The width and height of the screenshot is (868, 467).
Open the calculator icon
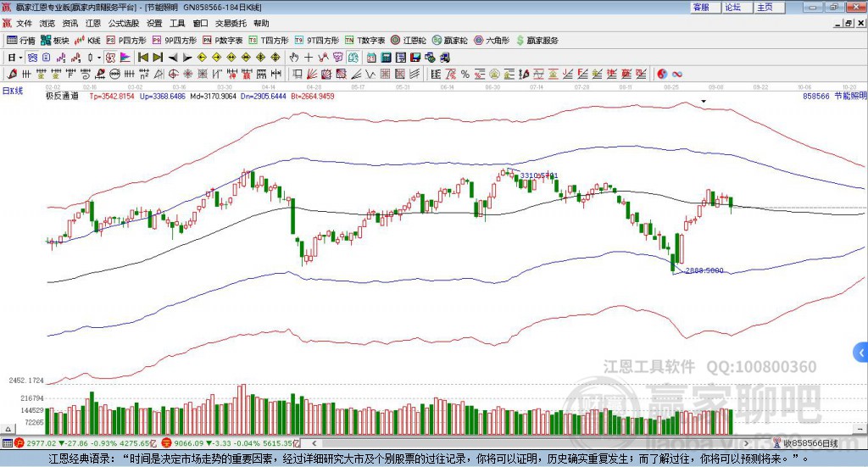click(x=386, y=58)
